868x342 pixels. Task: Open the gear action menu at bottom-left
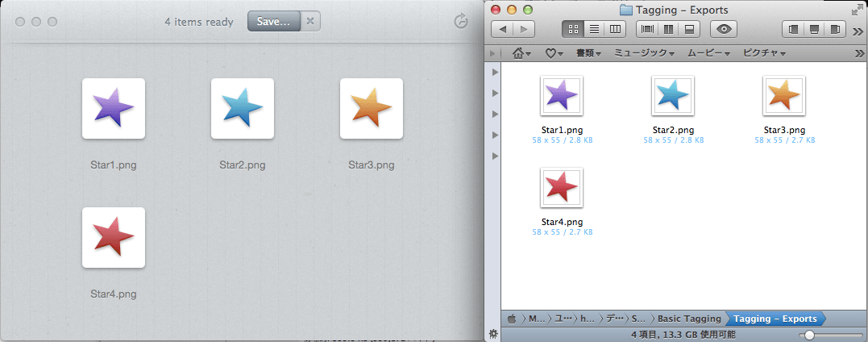[x=492, y=334]
